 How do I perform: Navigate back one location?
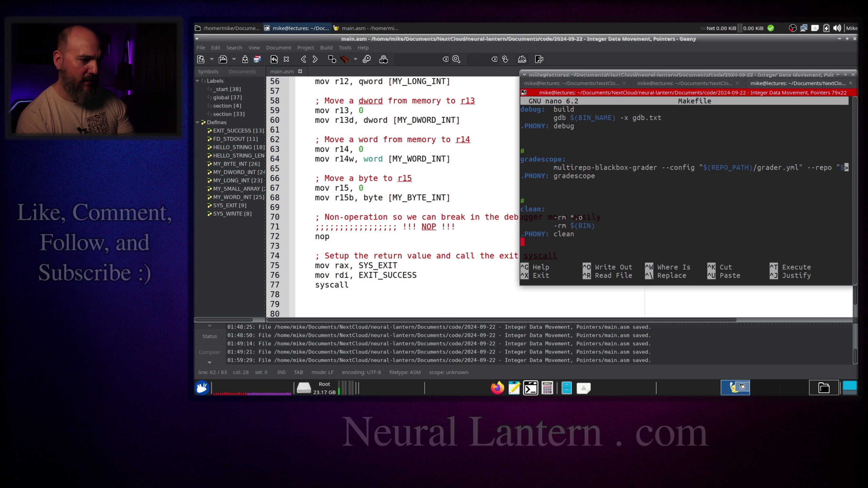click(303, 59)
